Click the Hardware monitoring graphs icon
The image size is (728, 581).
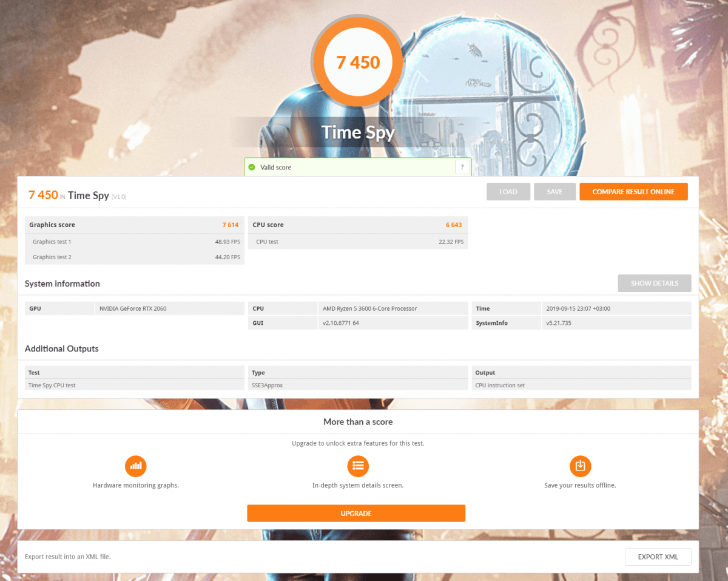click(136, 466)
